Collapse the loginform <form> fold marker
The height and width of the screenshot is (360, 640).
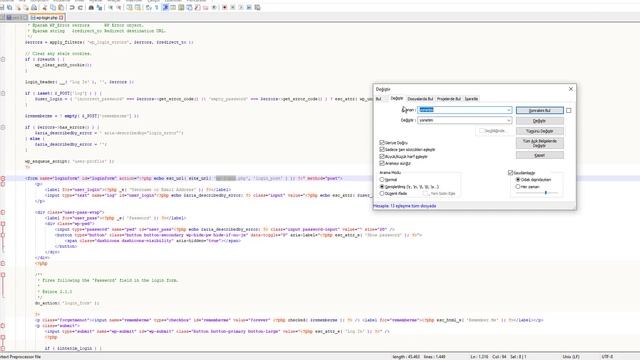coord(3,178)
